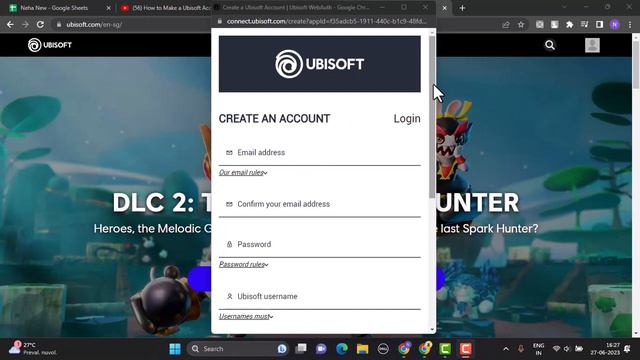Image resolution: width=640 pixels, height=360 pixels.
Task: Launch Microsoft Edge from taskbar
Action: (342, 349)
